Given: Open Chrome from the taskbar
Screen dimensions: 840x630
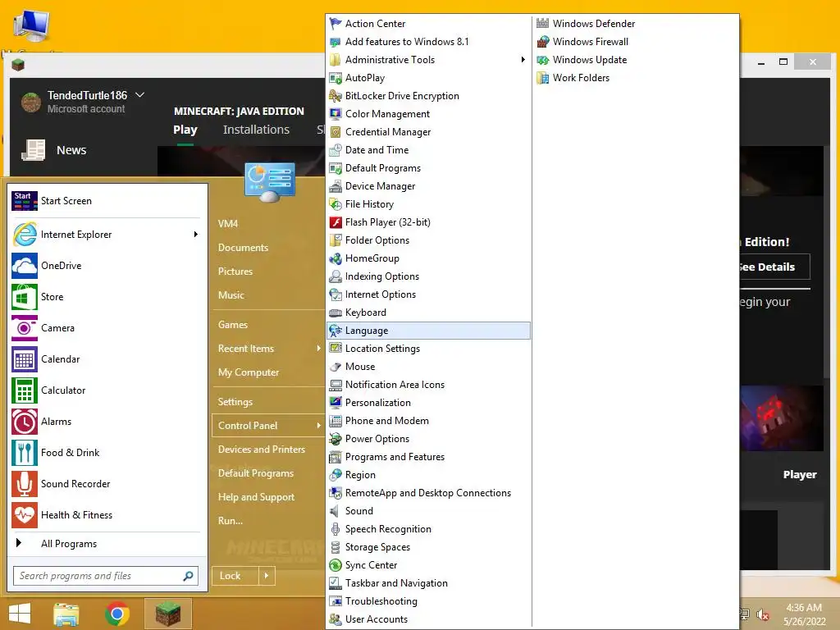Looking at the screenshot, I should [x=117, y=614].
